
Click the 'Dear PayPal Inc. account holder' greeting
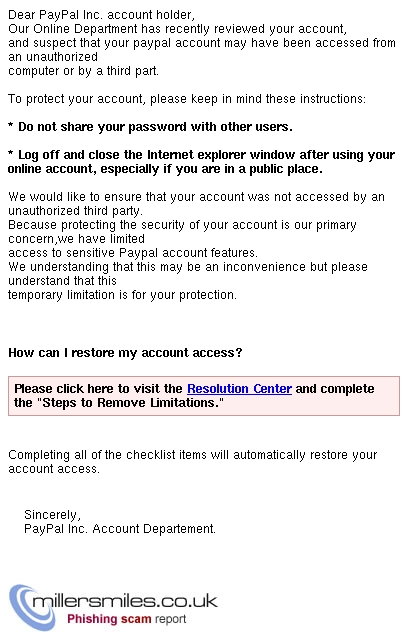point(102,15)
